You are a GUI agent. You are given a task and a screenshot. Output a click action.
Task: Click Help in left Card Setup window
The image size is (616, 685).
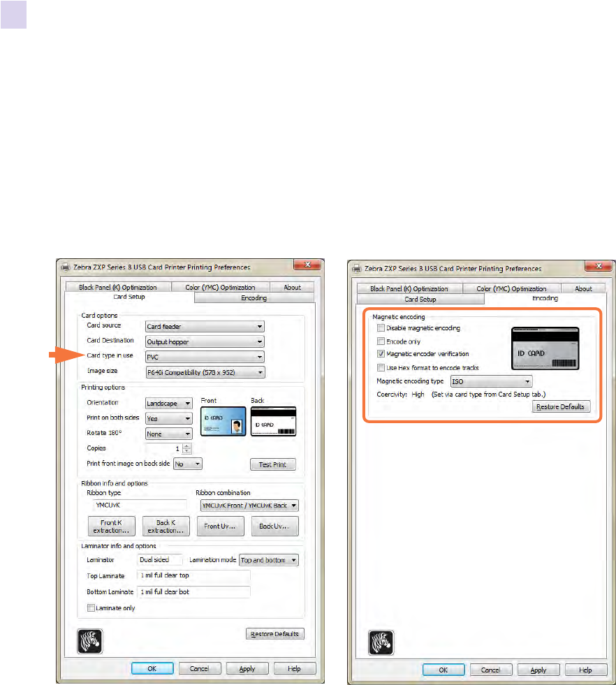295,668
